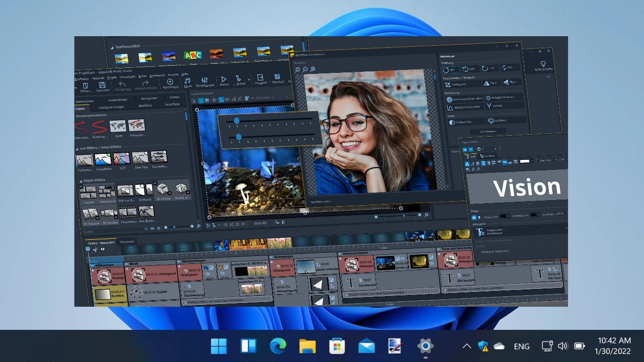
Task: Click the ABC text-friendly template thumbnail
Action: (193, 55)
